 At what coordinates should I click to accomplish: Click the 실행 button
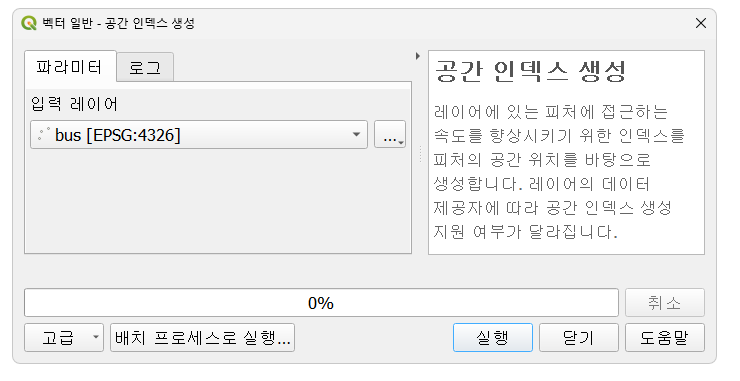coord(493,338)
